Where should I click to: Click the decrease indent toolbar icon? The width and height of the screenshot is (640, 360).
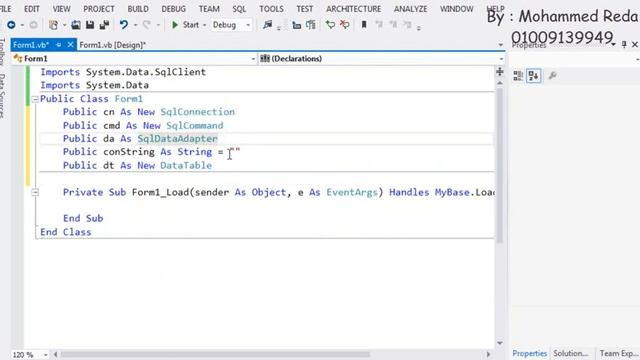(x=297, y=25)
